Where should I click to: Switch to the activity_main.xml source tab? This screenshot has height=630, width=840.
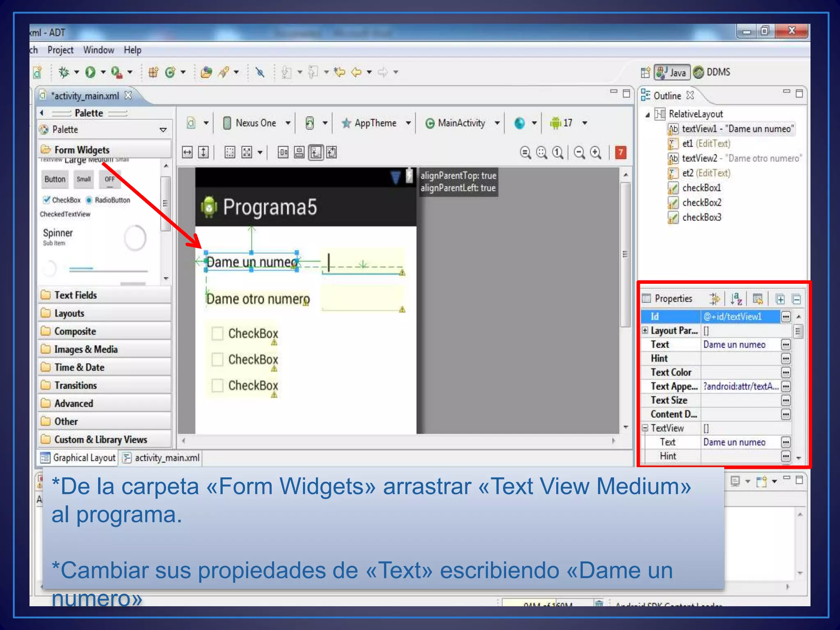161,458
